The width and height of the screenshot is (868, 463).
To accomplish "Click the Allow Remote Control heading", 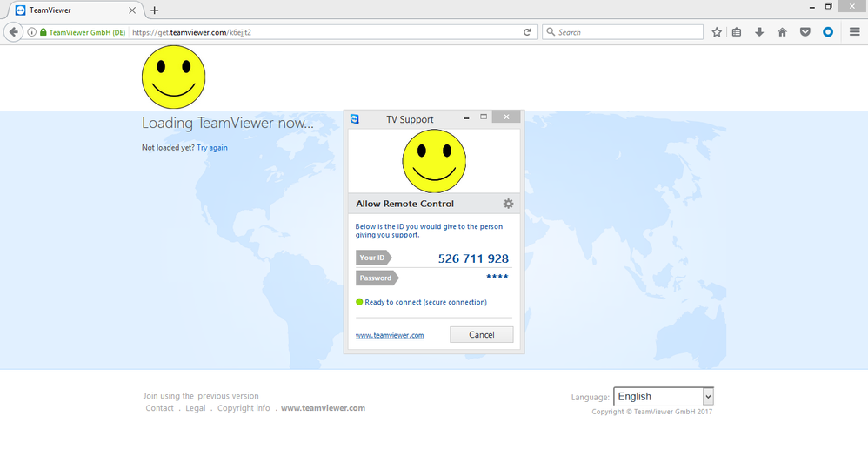I will (x=404, y=204).
